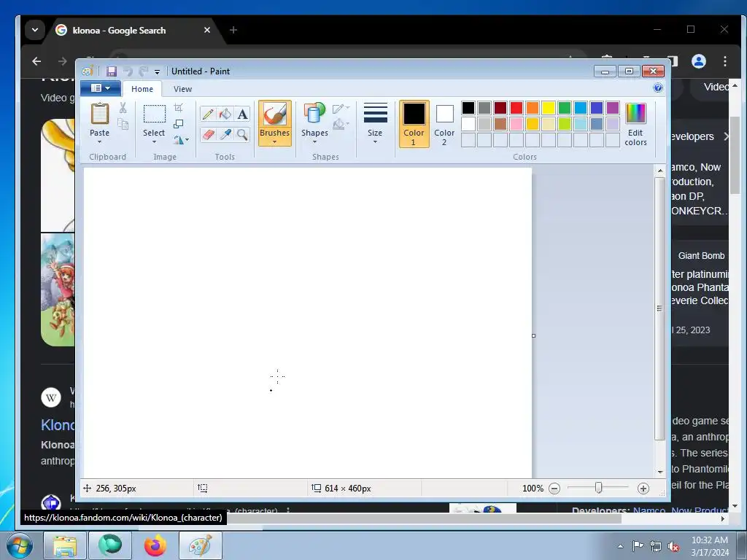
Task: Click the volume icon in system tray
Action: [x=673, y=546]
